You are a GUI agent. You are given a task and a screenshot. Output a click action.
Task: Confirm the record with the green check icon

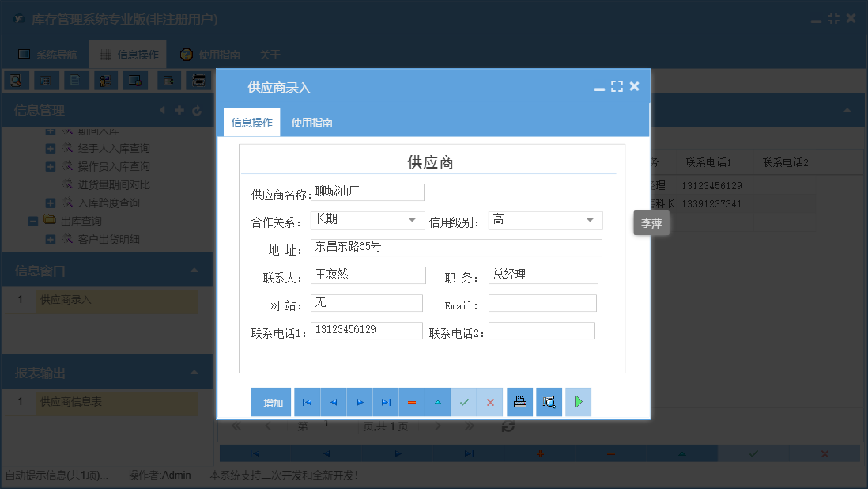(x=465, y=402)
